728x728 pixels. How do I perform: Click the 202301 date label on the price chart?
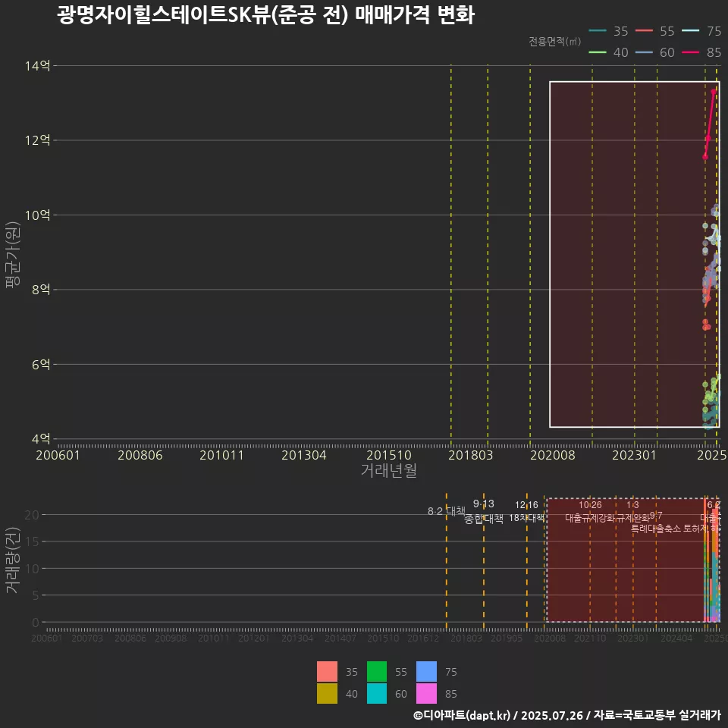click(x=635, y=455)
